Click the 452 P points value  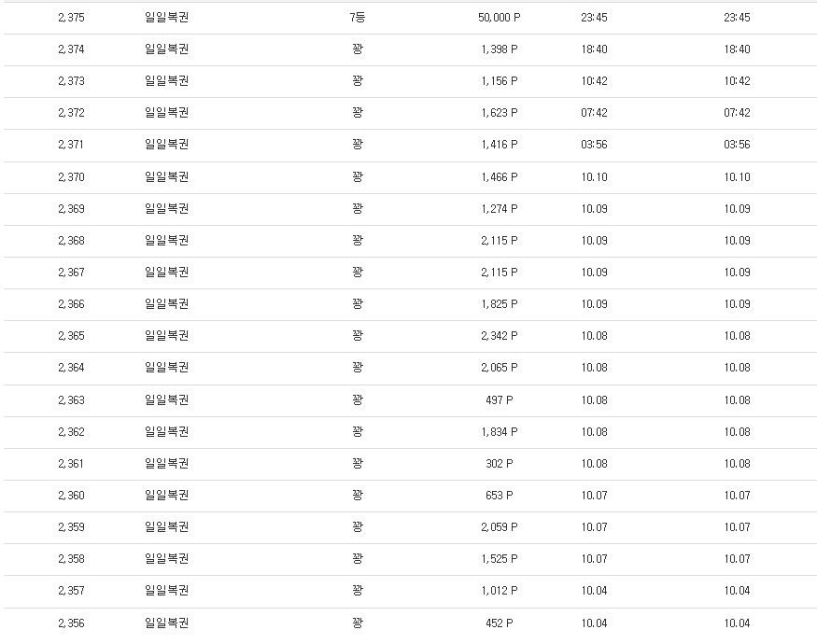point(499,623)
